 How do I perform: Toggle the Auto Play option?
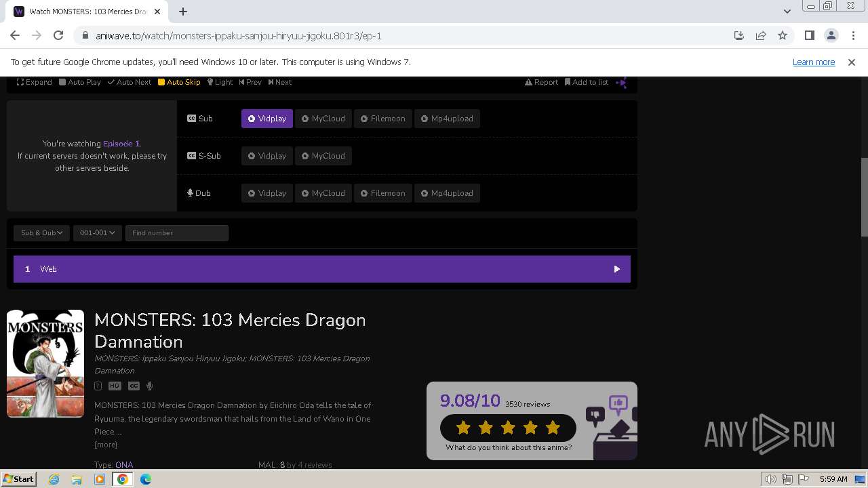pos(80,82)
